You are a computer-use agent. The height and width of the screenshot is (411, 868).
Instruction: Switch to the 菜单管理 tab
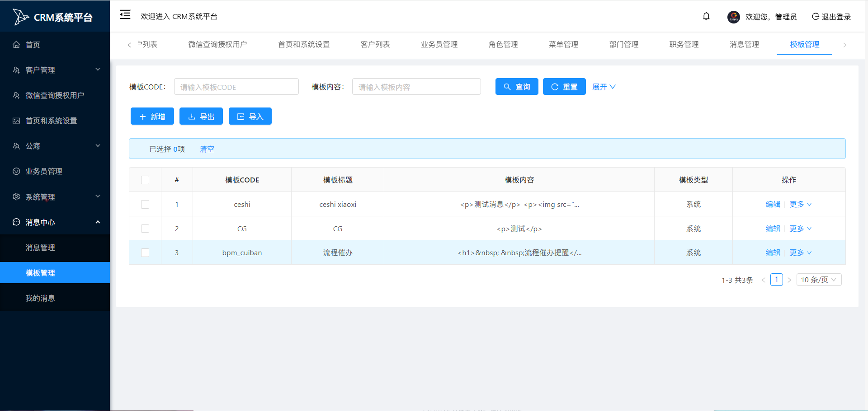(563, 44)
